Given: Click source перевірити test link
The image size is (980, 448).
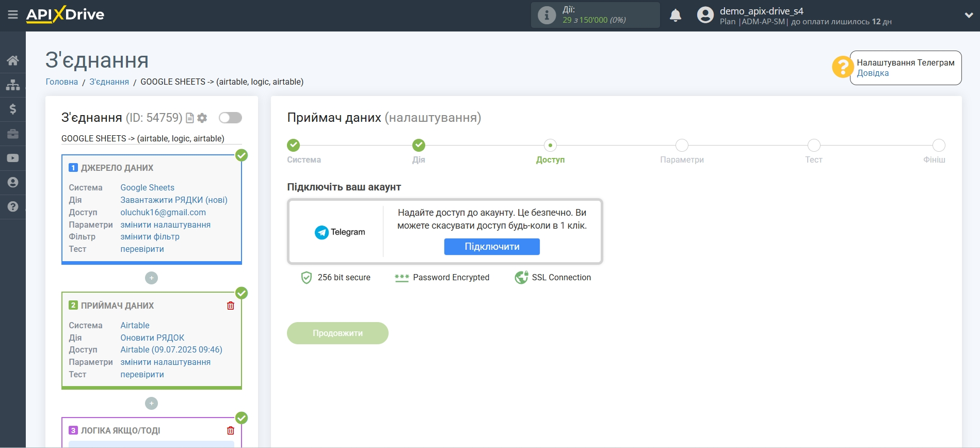Looking at the screenshot, I should click(142, 249).
